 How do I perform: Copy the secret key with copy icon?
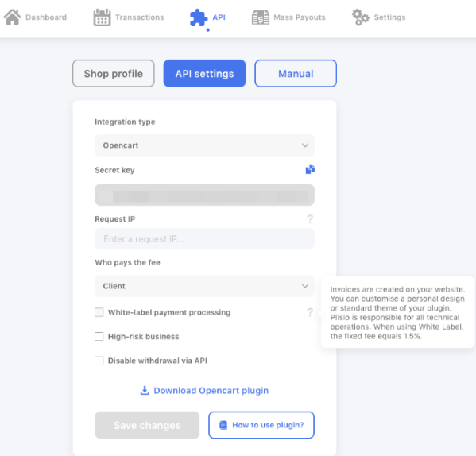pyautogui.click(x=310, y=169)
